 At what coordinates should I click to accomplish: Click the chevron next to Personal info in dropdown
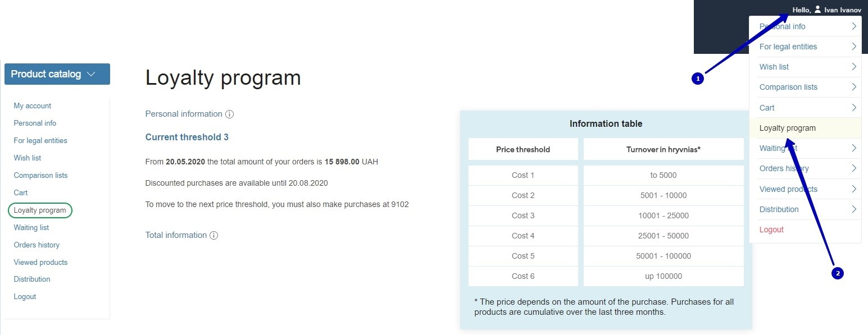[x=853, y=26]
